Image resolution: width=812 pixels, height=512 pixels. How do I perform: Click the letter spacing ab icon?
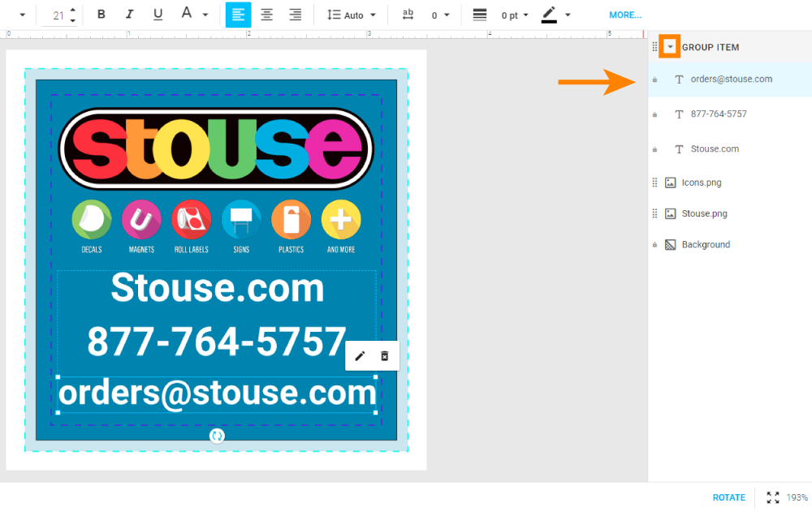[x=408, y=15]
